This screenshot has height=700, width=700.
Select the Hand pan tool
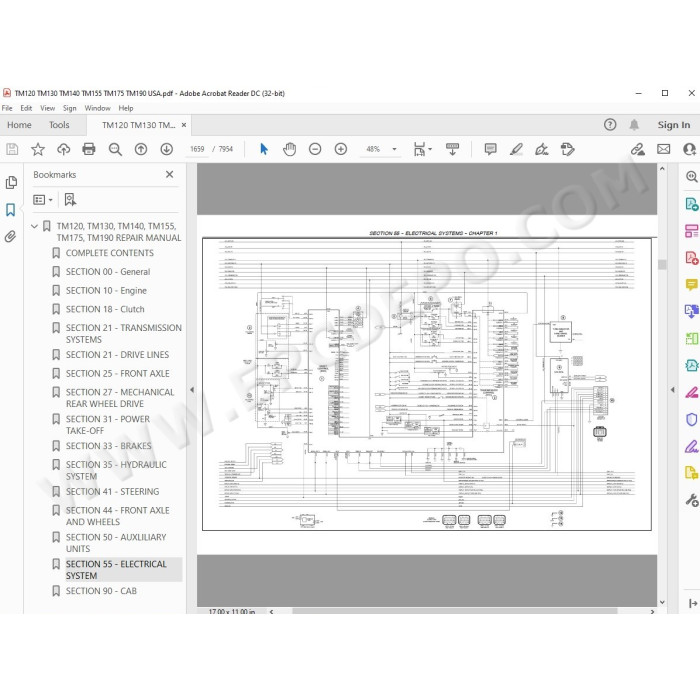(289, 149)
